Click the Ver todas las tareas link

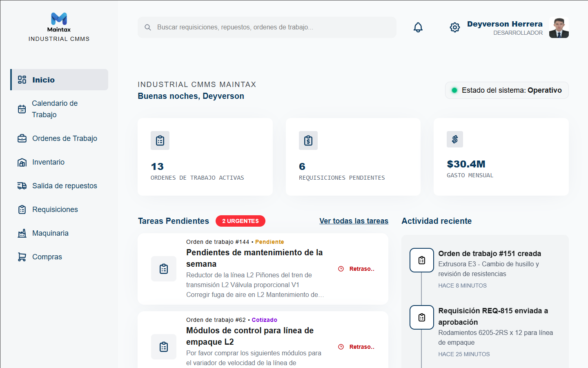point(354,221)
